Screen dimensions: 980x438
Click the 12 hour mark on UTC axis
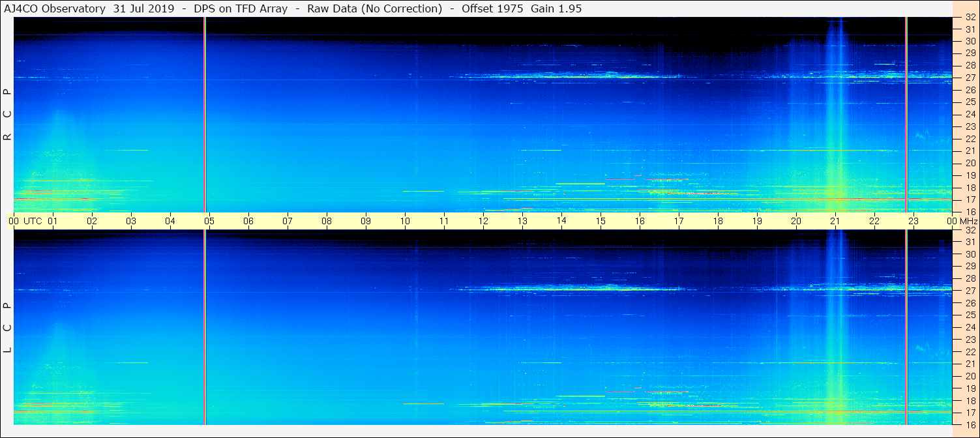coord(483,221)
